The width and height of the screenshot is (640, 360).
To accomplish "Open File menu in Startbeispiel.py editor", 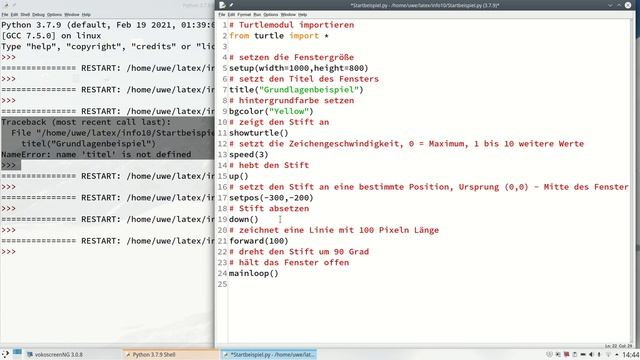I will click(222, 15).
